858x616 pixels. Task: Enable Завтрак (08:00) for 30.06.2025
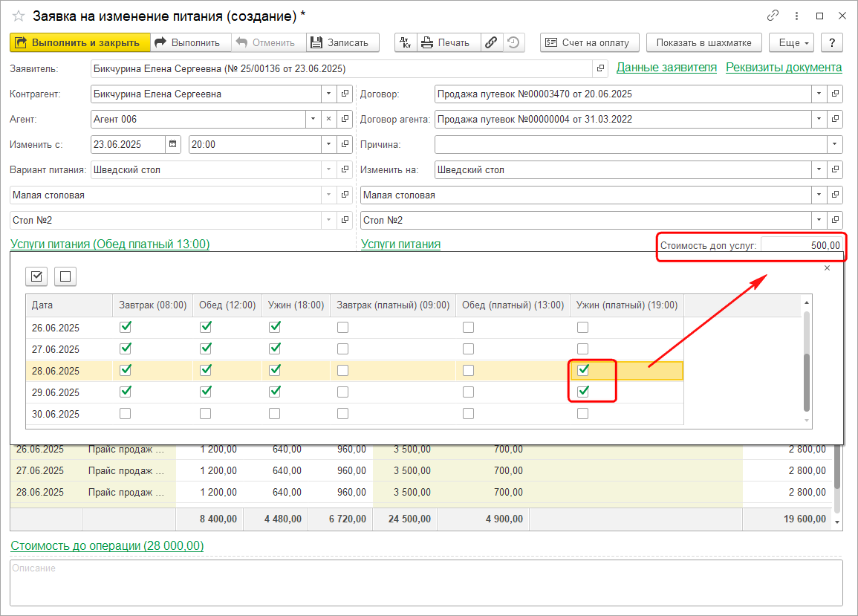pyautogui.click(x=126, y=413)
